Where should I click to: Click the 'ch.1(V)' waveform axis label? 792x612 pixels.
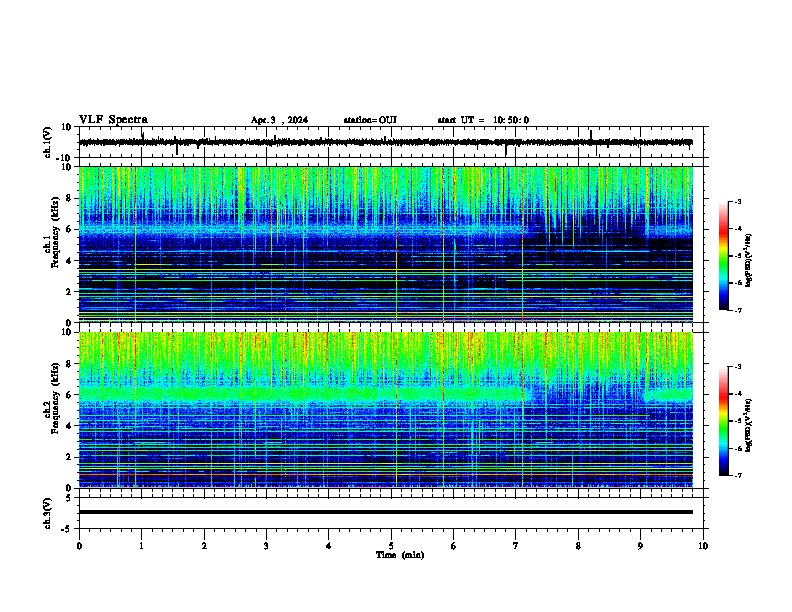click(x=47, y=142)
